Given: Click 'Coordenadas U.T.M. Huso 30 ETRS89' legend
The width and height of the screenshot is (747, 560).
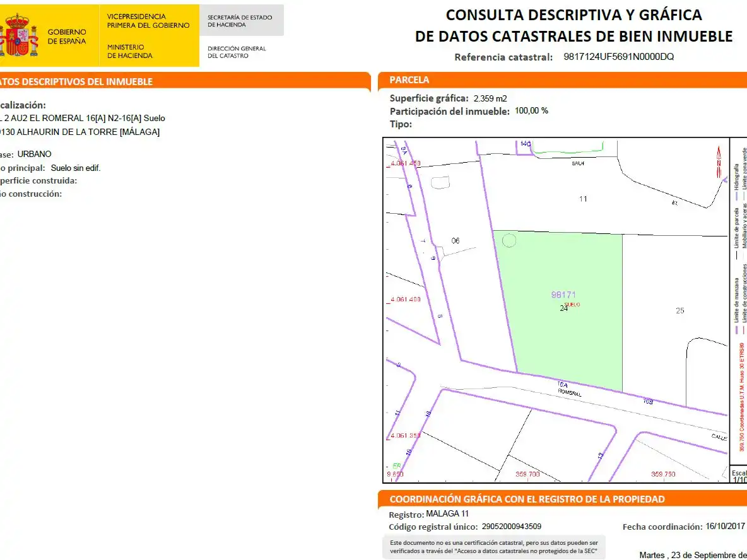Looking at the screenshot, I should click(x=742, y=397).
